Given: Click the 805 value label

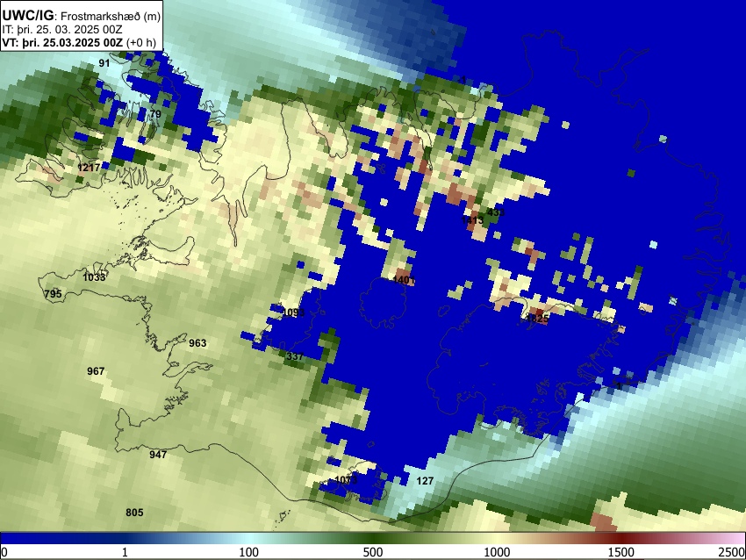Looking at the screenshot, I should click(134, 513).
